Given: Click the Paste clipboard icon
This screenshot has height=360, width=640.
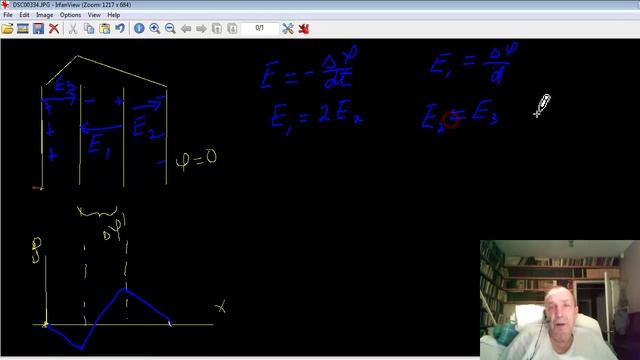Looking at the screenshot, I should 104,29.
